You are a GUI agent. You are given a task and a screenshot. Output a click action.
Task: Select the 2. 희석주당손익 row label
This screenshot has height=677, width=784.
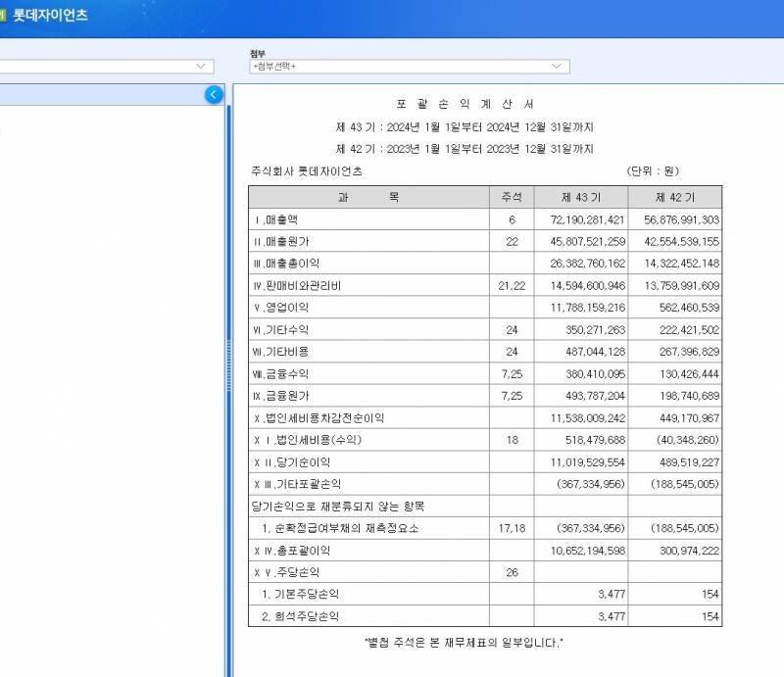click(x=300, y=616)
